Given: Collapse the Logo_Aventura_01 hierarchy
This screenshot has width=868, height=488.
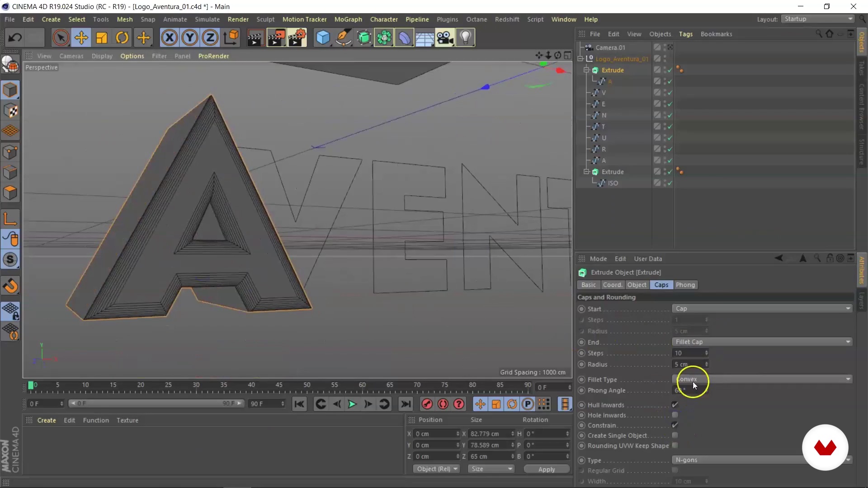Looking at the screenshot, I should [x=580, y=59].
